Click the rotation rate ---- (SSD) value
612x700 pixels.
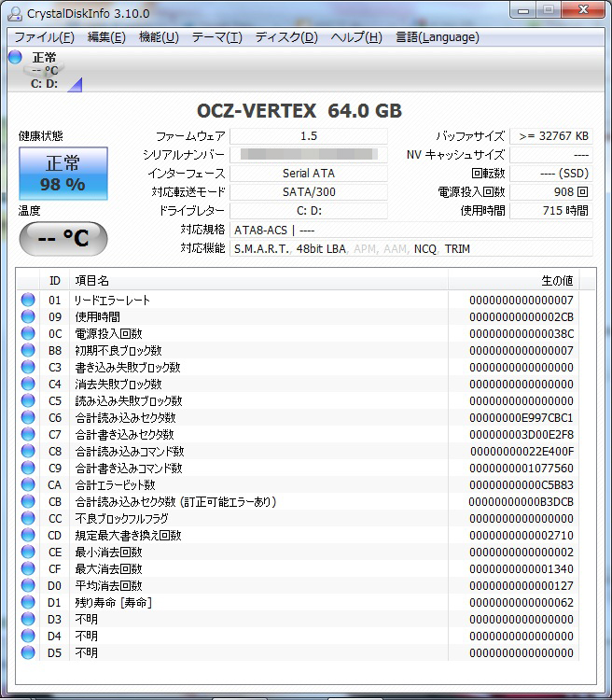click(551, 174)
